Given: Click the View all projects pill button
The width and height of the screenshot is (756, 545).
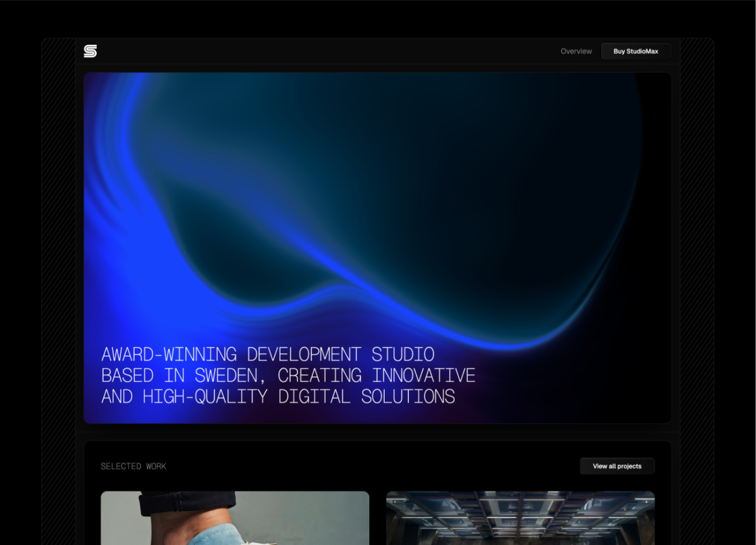Looking at the screenshot, I should [617, 466].
